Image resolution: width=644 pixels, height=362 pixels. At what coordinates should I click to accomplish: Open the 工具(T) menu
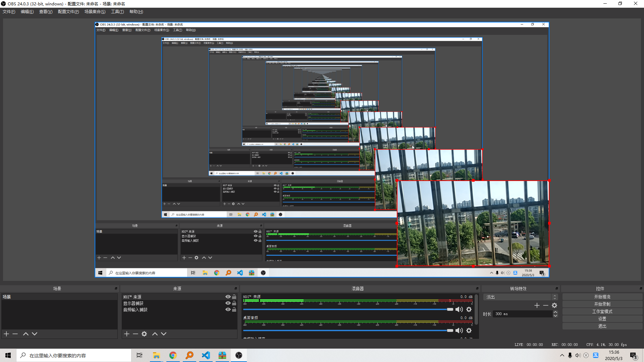click(x=117, y=12)
